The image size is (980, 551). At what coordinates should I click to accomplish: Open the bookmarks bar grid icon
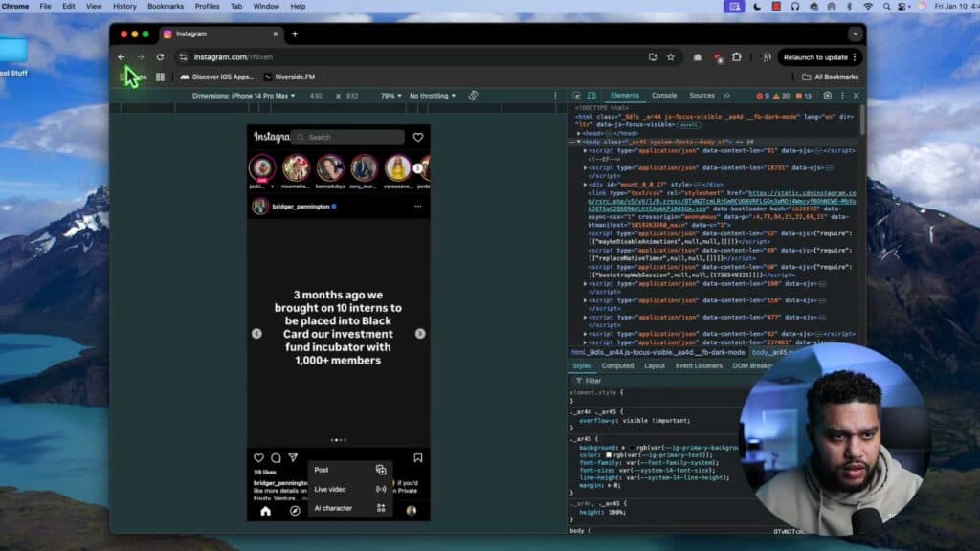[x=160, y=77]
